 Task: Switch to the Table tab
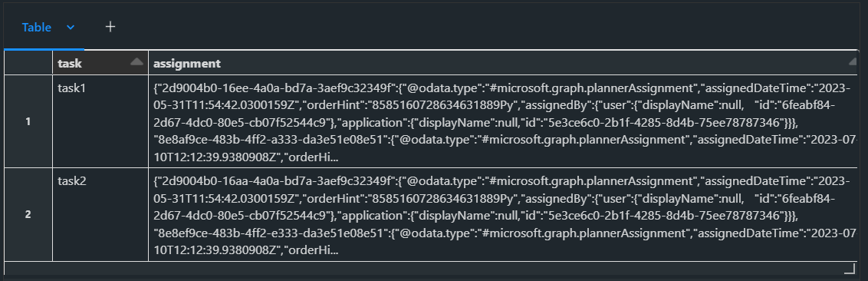click(37, 27)
